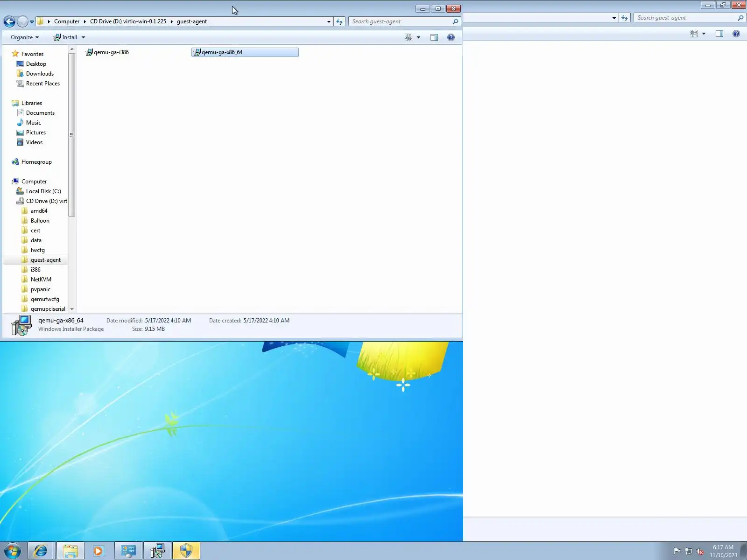
Task: Open the Organize menu
Action: [x=25, y=37]
